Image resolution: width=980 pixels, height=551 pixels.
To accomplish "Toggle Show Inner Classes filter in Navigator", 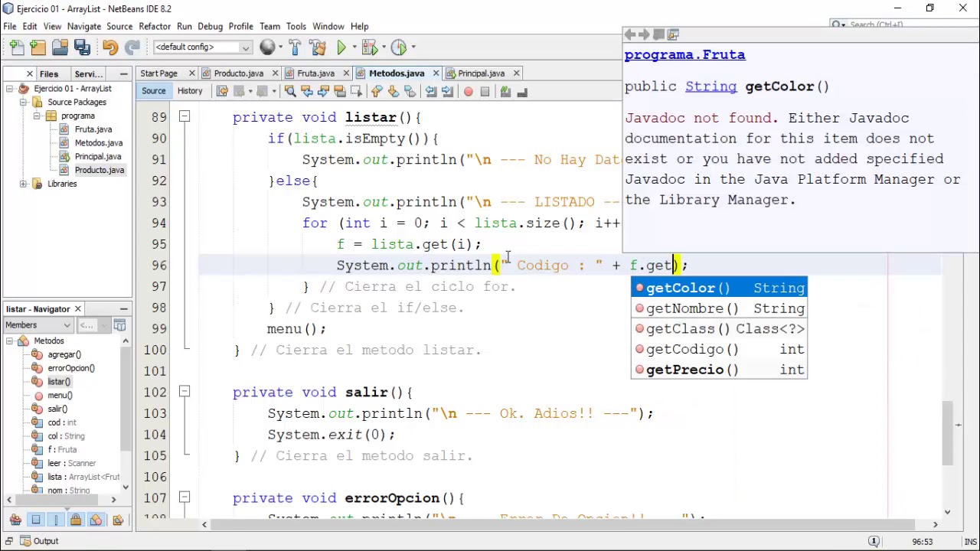I will point(96,520).
